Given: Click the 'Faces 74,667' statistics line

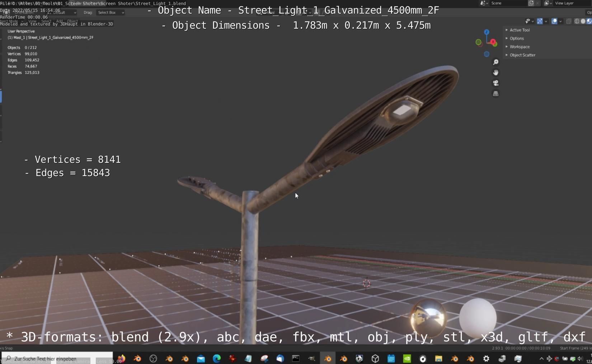Looking at the screenshot, I should tap(22, 66).
